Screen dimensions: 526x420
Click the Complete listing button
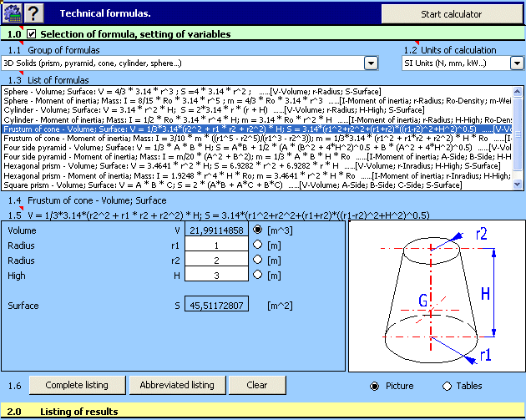click(x=77, y=385)
